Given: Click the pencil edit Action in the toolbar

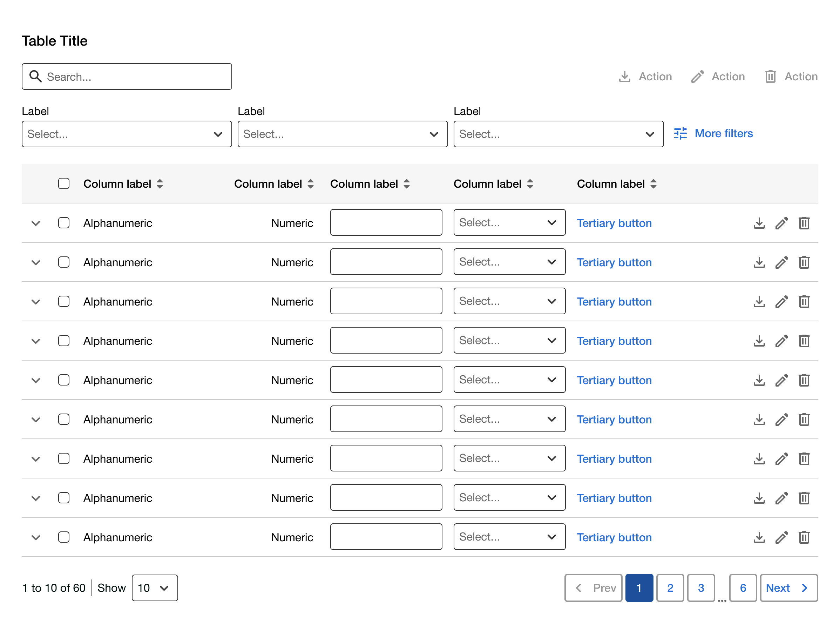Looking at the screenshot, I should tap(718, 77).
